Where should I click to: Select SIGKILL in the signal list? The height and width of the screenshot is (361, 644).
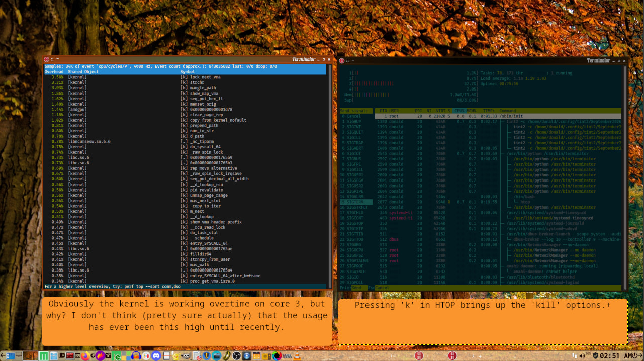[x=356, y=169]
